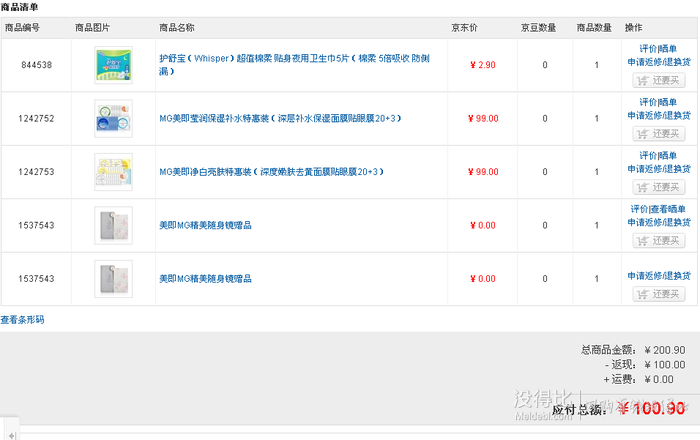Screen dimensions: 700x440
Task: Click 还要买 button in the bottom table row
Action: tap(659, 295)
